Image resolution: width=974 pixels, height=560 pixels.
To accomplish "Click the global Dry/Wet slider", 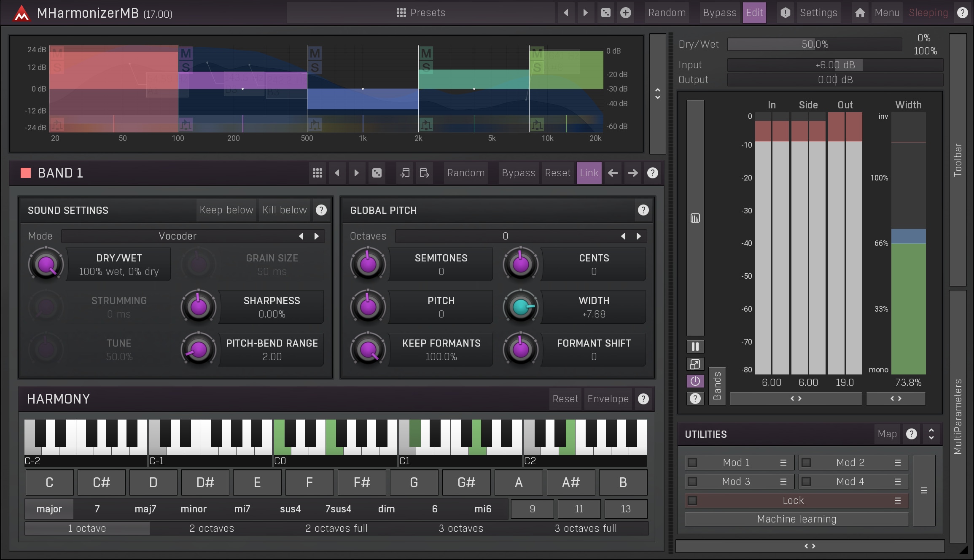I will coord(814,44).
